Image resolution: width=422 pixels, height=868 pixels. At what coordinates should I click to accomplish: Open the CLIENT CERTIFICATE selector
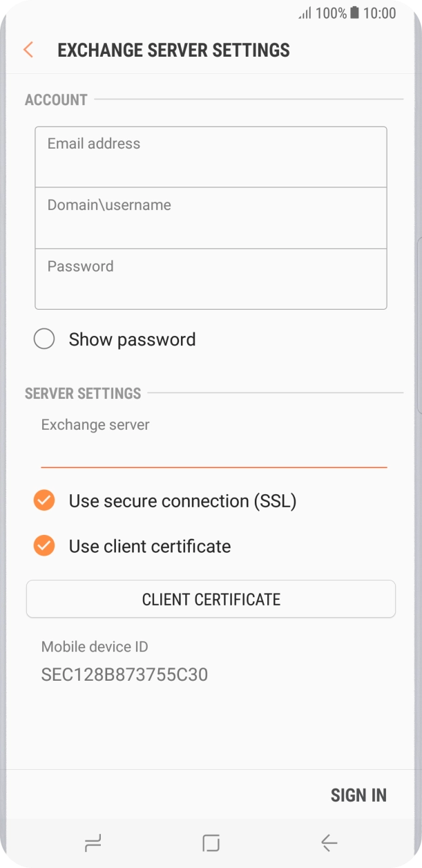[211, 598]
